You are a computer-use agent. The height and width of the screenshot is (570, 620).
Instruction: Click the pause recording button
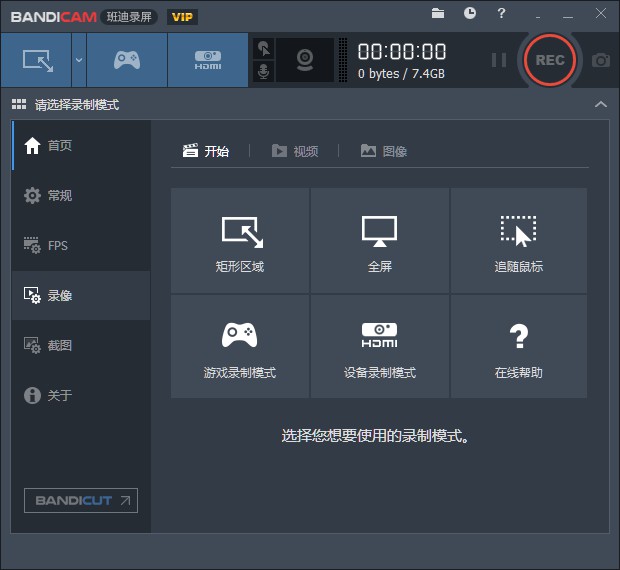pyautogui.click(x=499, y=60)
